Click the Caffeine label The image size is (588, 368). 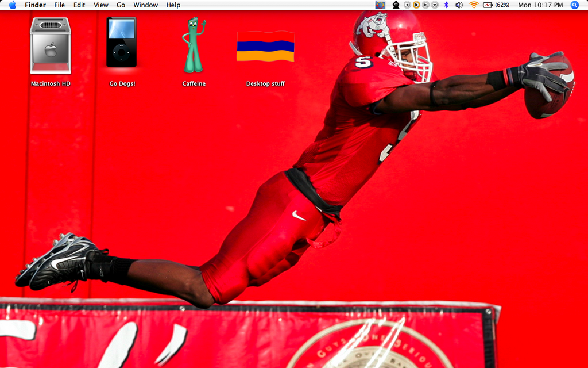(x=194, y=83)
